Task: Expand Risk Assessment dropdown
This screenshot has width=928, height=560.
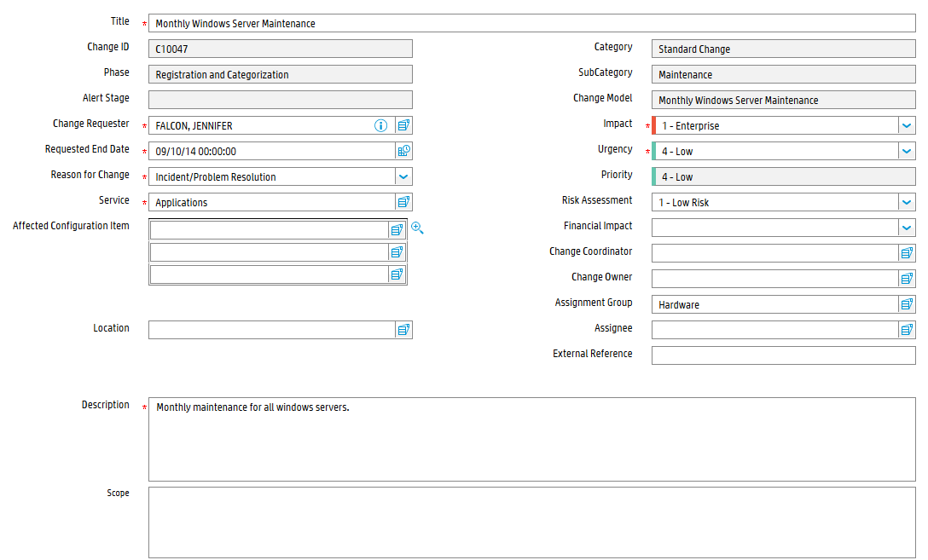Action: pos(907,202)
